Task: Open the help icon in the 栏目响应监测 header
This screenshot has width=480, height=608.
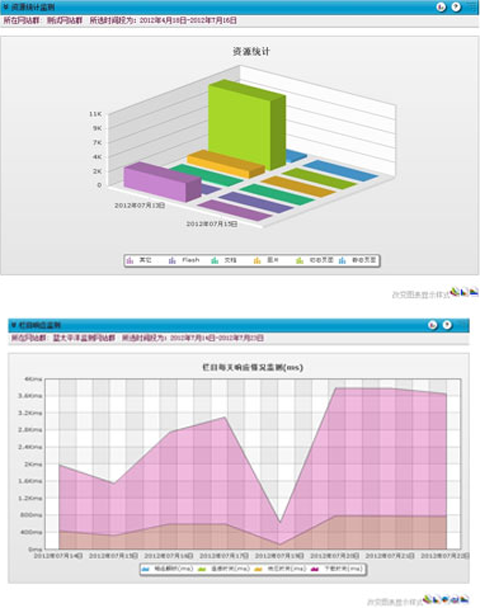Action: pos(447,325)
